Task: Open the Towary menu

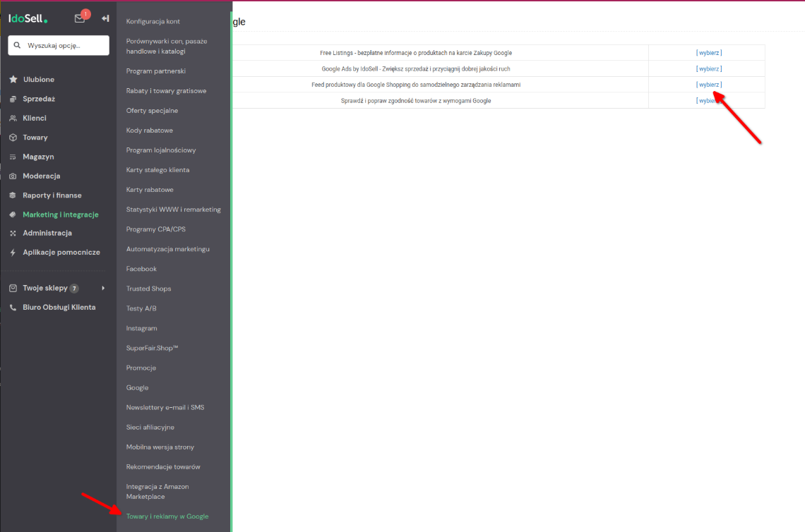Action: 35,138
